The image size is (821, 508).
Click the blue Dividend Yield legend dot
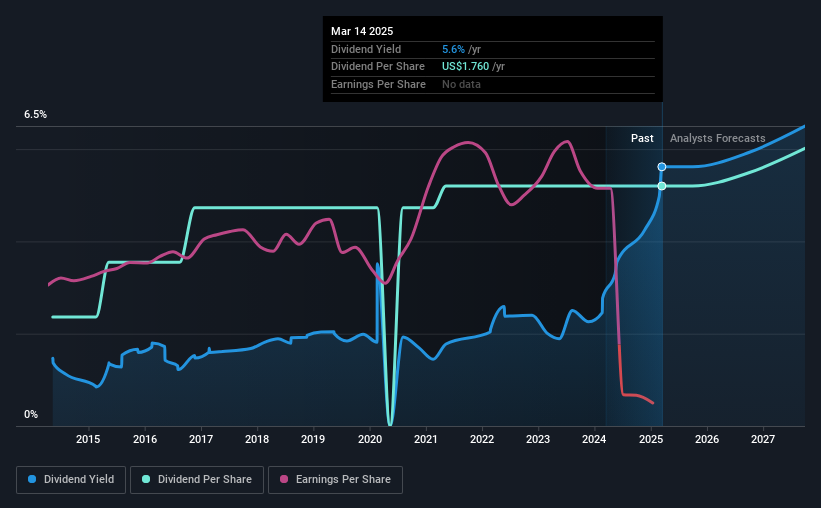point(32,479)
